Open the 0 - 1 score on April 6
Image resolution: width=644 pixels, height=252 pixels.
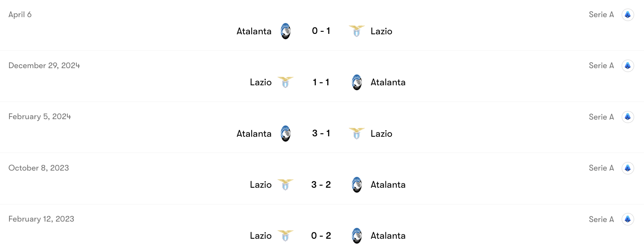pyautogui.click(x=321, y=31)
